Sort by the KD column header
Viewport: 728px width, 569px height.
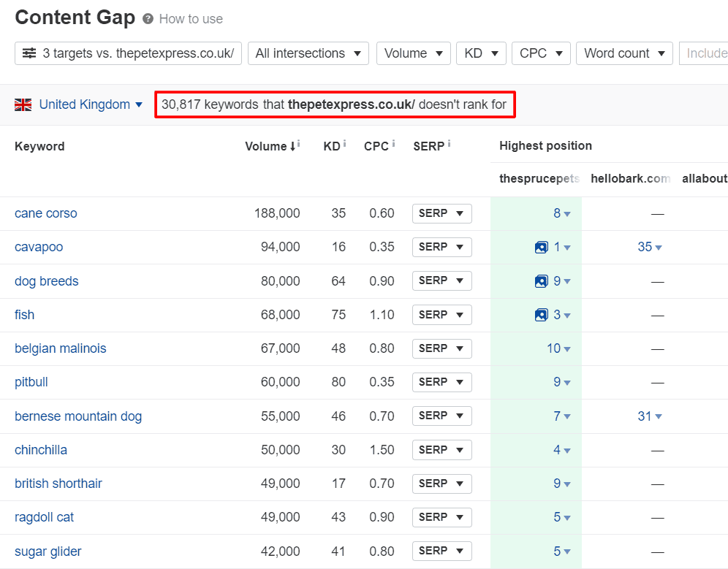[332, 147]
